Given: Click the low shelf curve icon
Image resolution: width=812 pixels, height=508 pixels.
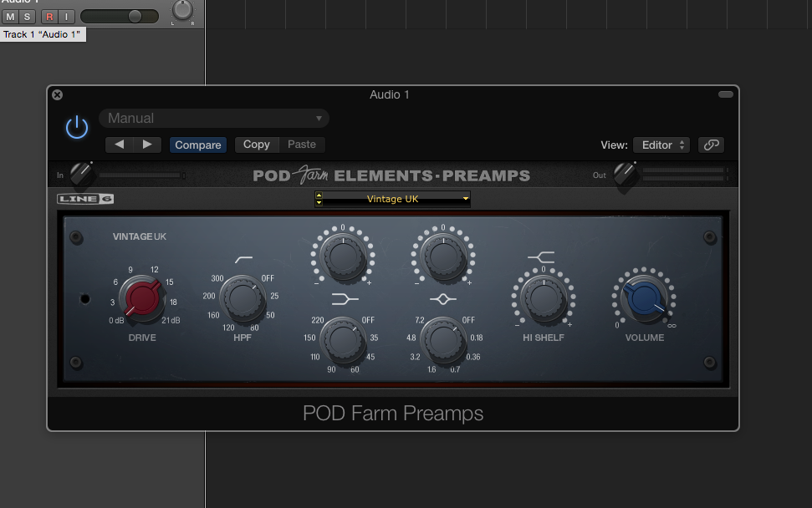Looking at the screenshot, I should point(345,299).
